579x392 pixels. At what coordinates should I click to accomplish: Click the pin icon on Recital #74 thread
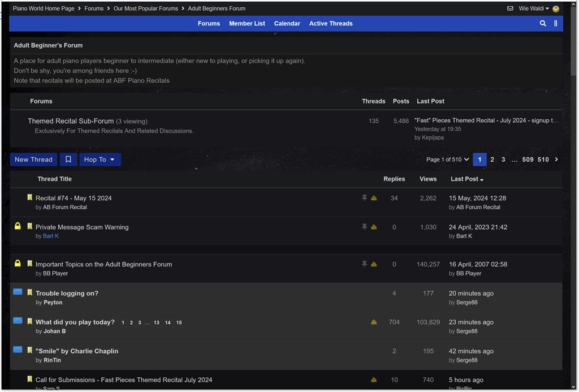point(365,198)
